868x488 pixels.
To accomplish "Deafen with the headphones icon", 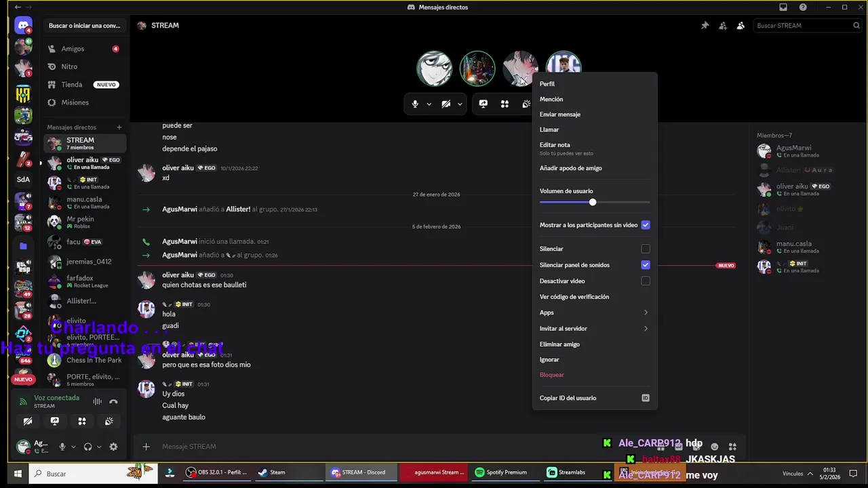I will click(87, 447).
